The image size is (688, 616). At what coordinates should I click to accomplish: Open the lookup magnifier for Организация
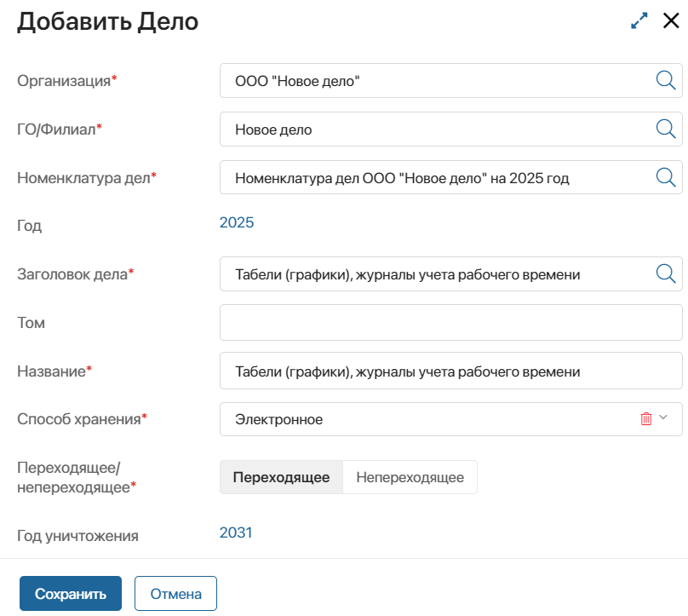[663, 80]
